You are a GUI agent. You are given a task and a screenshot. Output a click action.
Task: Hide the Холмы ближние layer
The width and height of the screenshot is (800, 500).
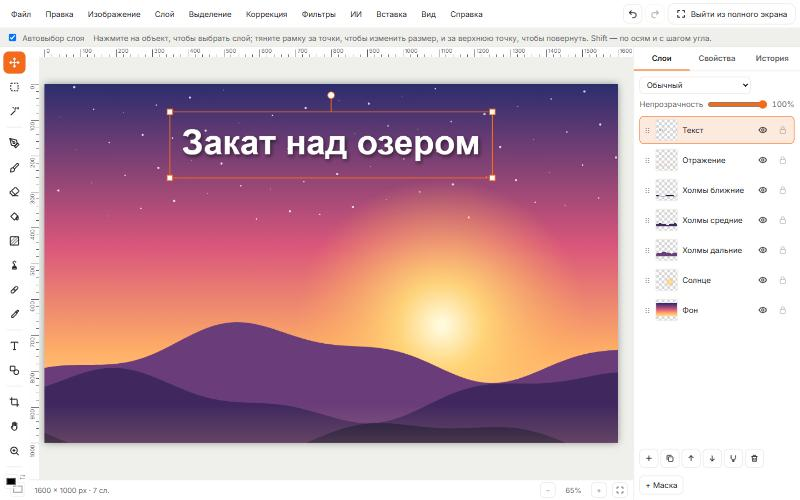(x=763, y=190)
